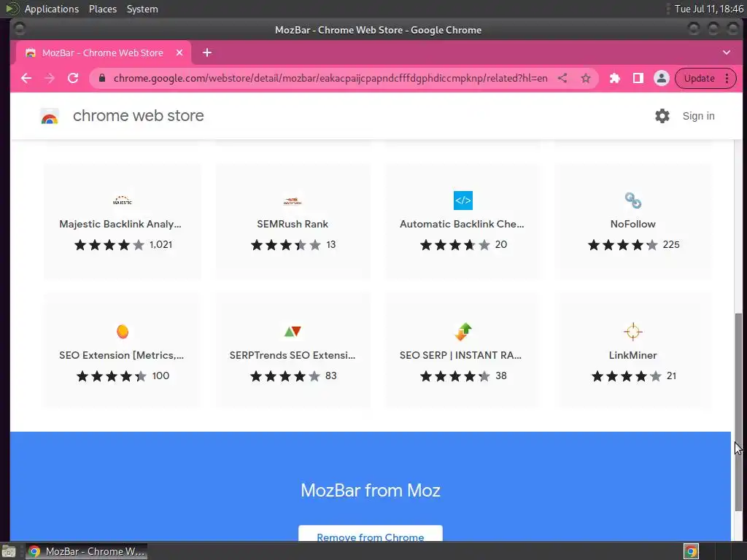Open the NoFollow extension title
Screen dimensions: 747x560
coord(632,224)
